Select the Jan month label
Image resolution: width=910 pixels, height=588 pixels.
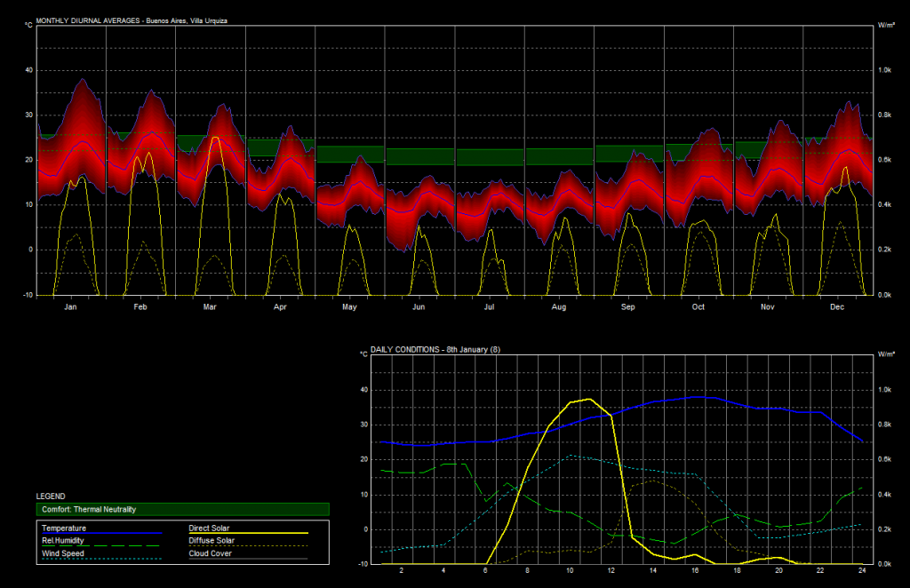[x=71, y=307]
